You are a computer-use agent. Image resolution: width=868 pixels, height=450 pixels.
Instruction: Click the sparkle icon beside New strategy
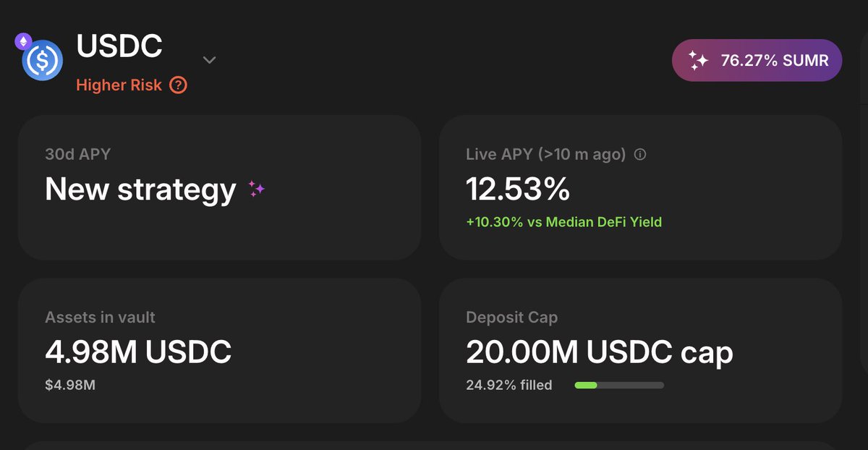point(256,190)
